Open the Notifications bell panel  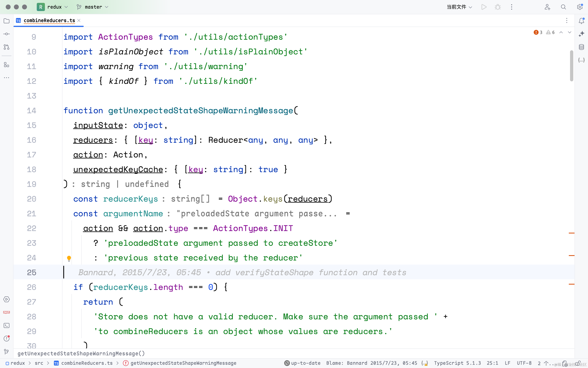tap(581, 21)
